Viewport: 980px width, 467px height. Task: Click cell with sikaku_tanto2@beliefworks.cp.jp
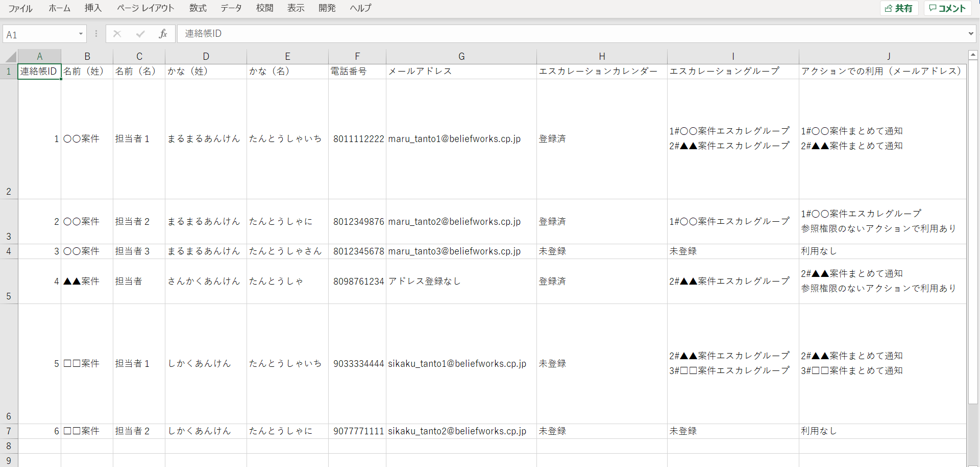pos(461,431)
